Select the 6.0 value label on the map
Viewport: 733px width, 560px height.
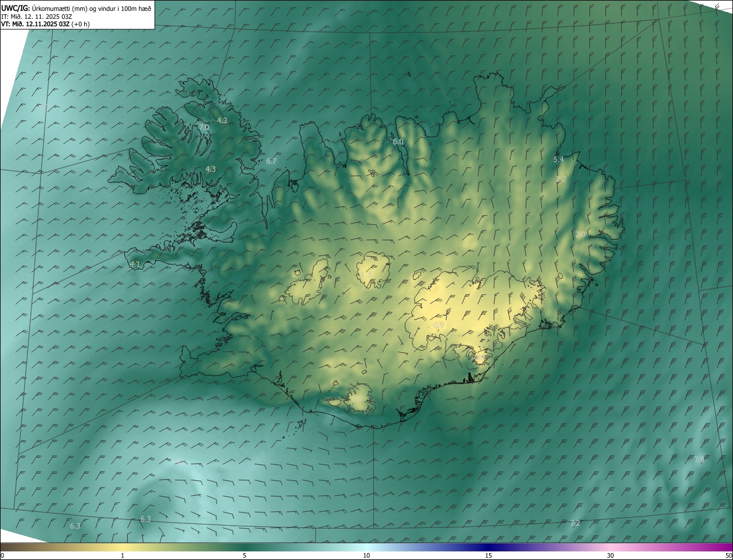click(x=398, y=141)
